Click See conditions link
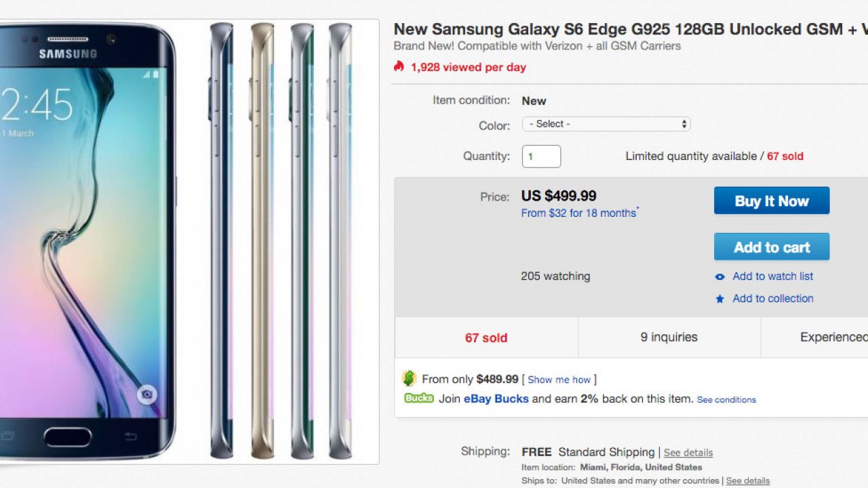Image resolution: width=868 pixels, height=488 pixels. pos(726,400)
